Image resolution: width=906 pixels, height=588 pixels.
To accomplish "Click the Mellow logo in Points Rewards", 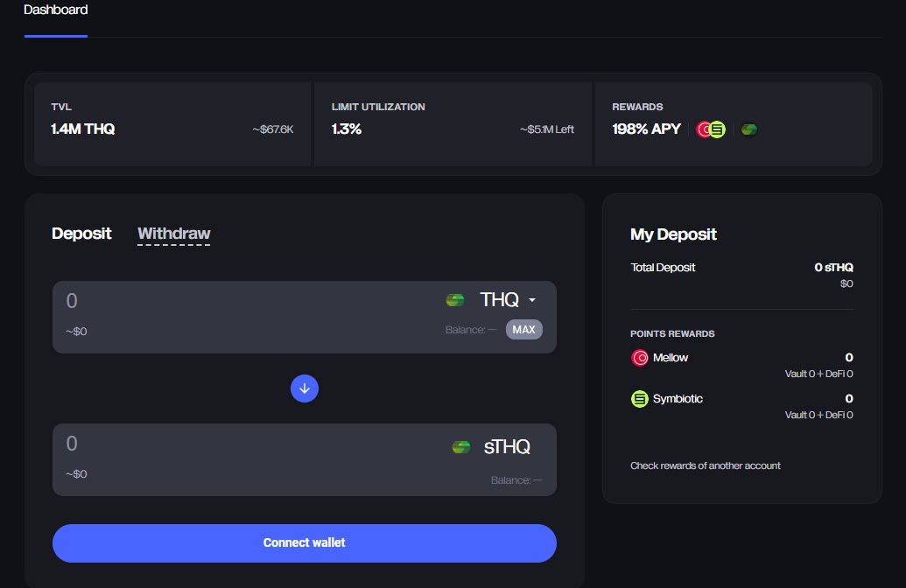I will click(640, 358).
